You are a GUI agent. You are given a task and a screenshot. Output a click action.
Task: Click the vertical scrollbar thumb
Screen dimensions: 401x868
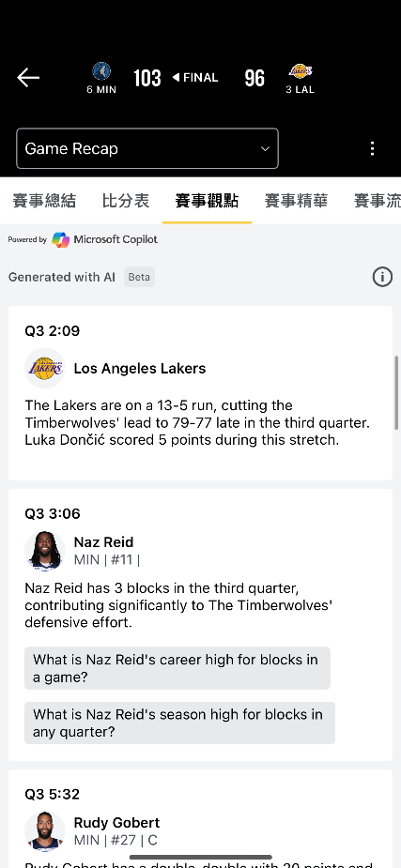[396, 392]
